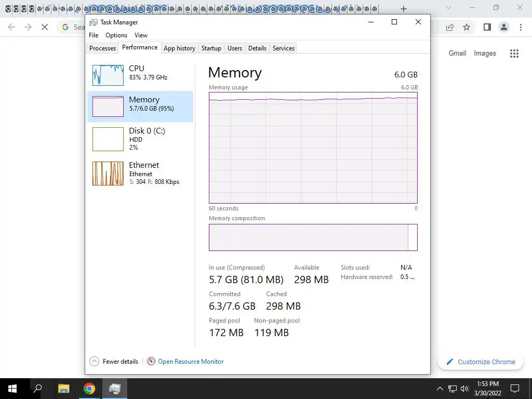Open the Google apps grid
Image resolution: width=532 pixels, height=399 pixels.
[x=514, y=54]
